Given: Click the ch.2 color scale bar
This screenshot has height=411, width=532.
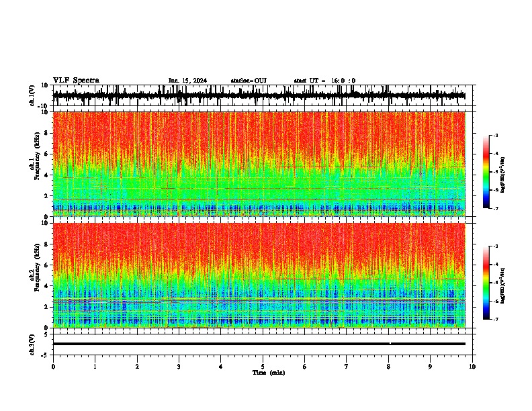Looking at the screenshot, I should [x=486, y=283].
